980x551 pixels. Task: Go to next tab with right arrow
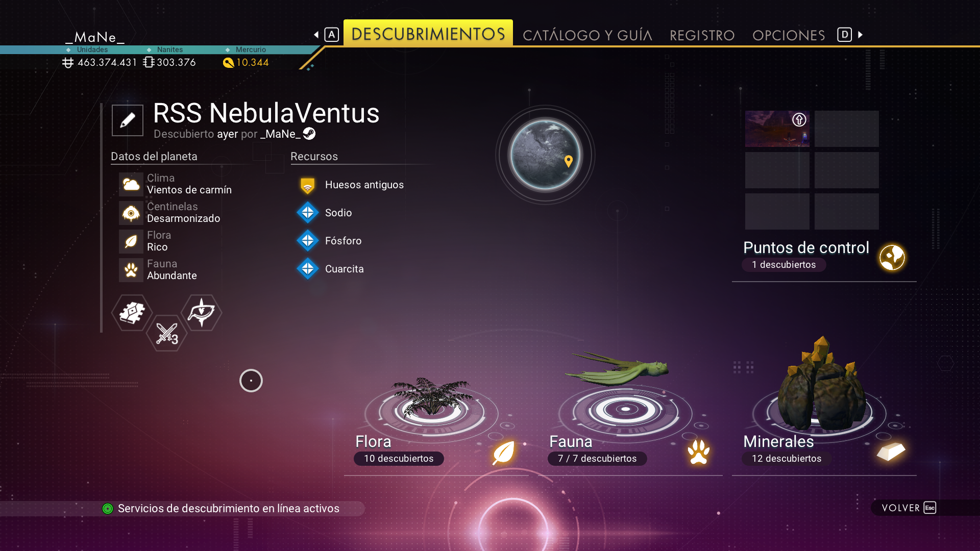(x=861, y=35)
